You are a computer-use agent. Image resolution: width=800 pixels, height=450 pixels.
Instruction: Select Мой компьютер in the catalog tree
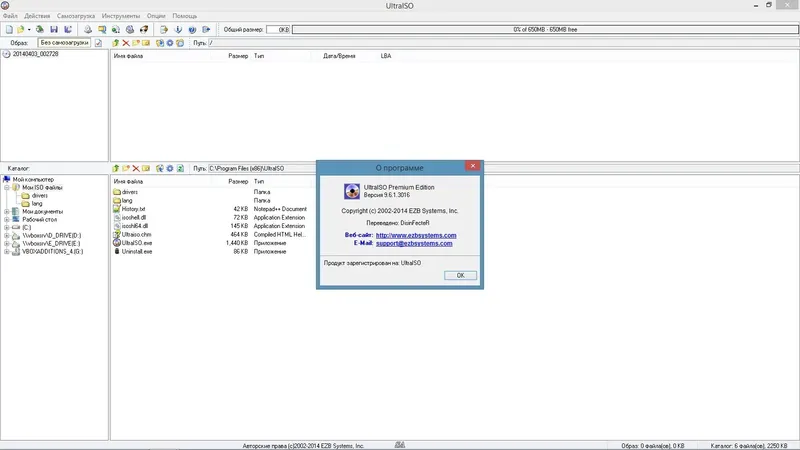click(x=33, y=180)
